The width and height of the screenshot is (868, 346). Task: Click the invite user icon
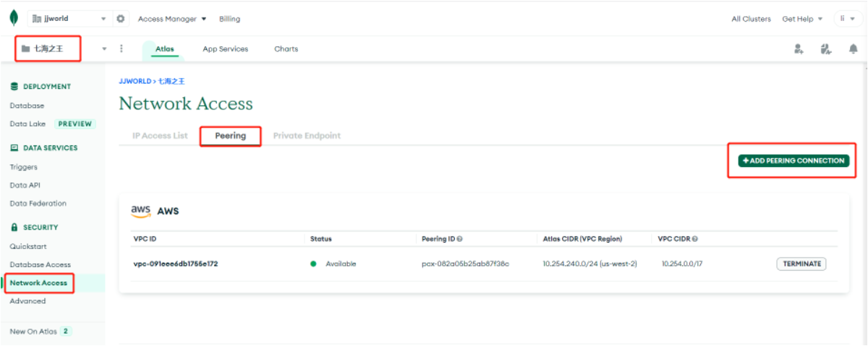[799, 48]
